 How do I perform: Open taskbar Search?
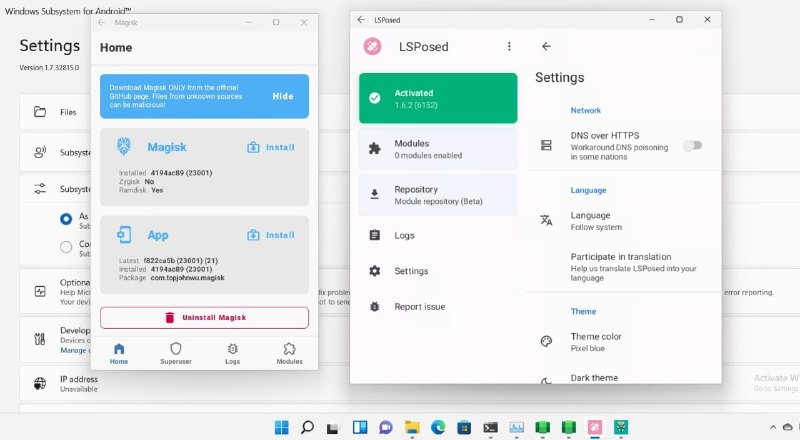tap(307, 427)
